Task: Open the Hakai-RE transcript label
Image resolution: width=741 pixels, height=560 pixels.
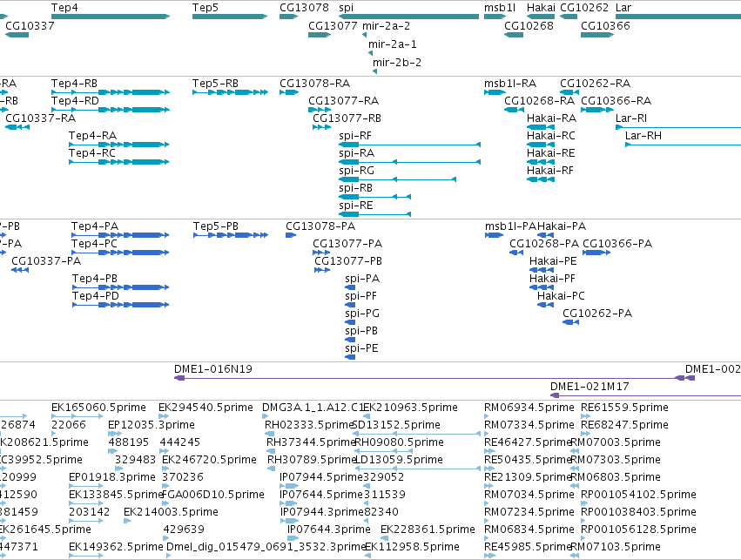Action: tap(551, 153)
